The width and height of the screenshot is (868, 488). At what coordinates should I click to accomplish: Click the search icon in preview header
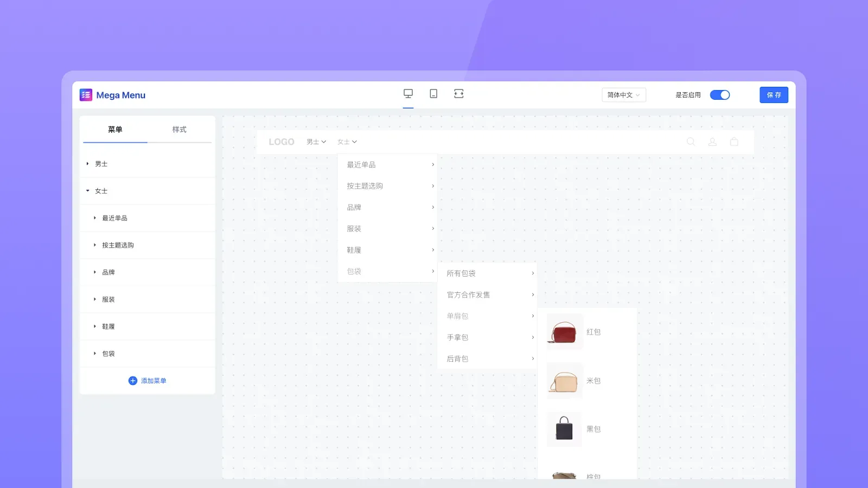point(691,142)
